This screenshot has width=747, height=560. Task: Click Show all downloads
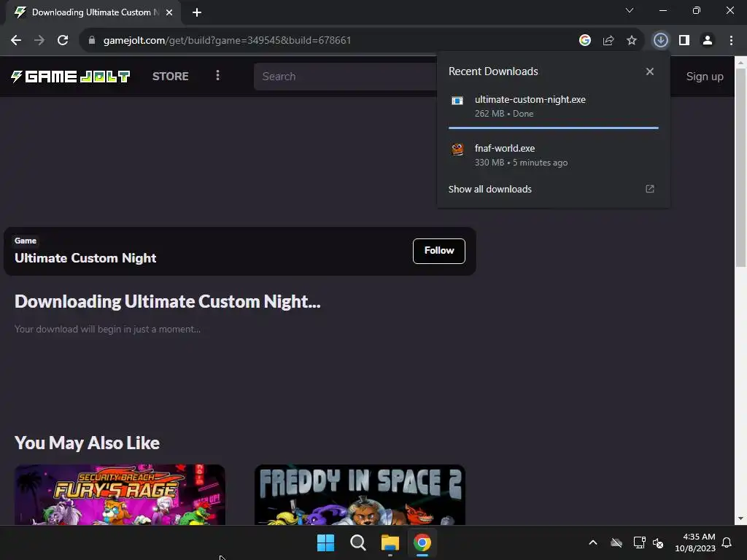pos(489,189)
